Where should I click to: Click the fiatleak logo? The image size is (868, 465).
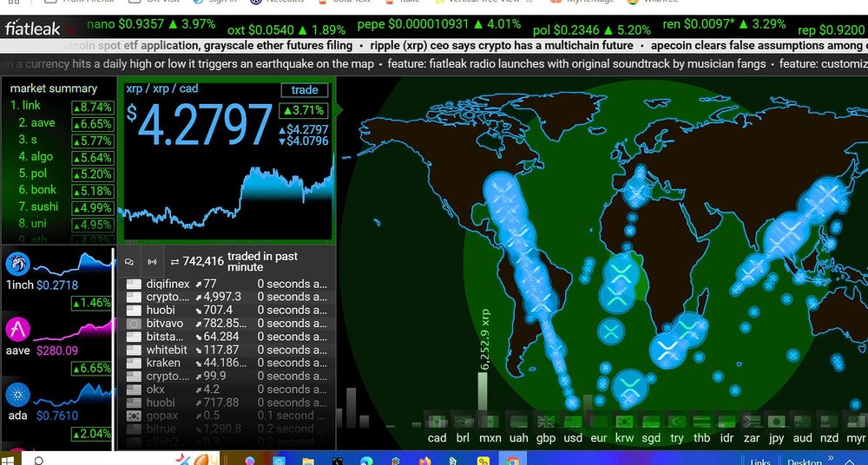[33, 29]
